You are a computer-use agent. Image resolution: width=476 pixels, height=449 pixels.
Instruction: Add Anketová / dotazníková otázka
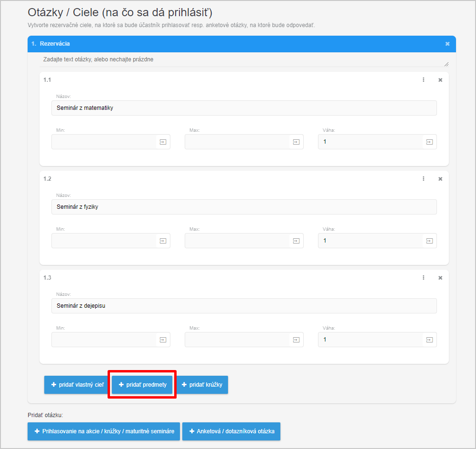[231, 431]
